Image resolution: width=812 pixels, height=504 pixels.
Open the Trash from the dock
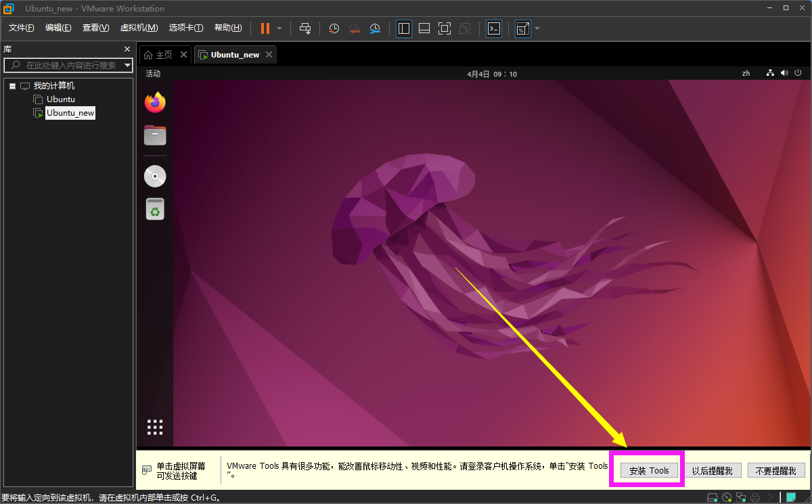(155, 209)
